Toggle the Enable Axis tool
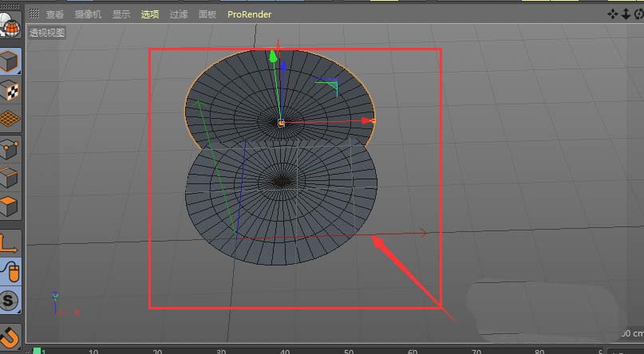 [11, 242]
